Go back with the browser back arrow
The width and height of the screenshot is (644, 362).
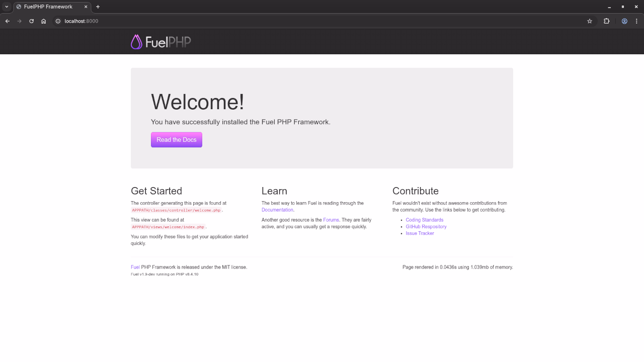tap(8, 21)
